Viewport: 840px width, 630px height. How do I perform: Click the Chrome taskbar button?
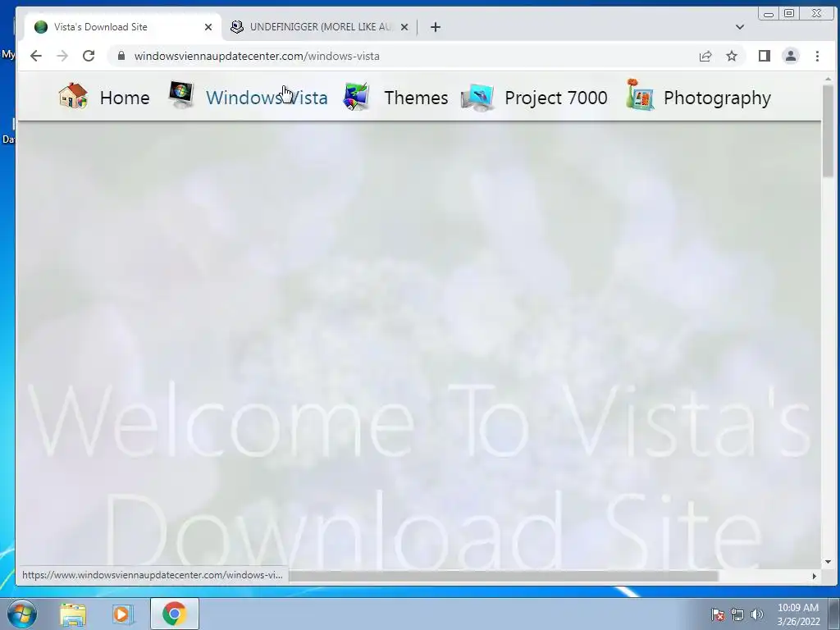tap(174, 614)
